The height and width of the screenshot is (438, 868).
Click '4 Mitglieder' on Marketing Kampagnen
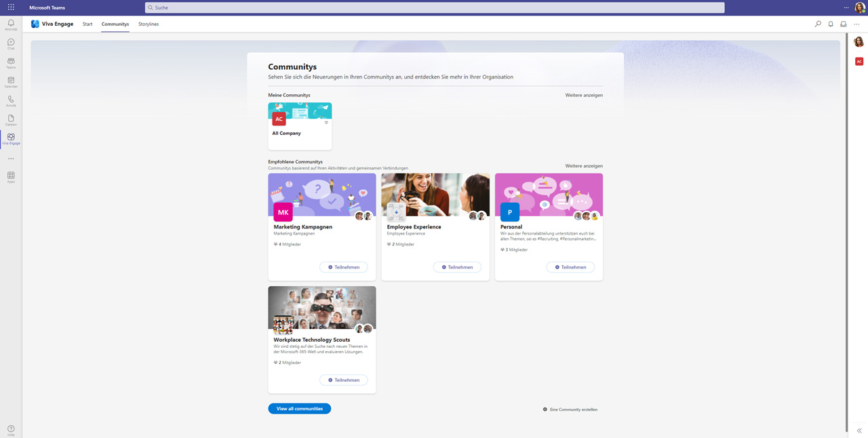pyautogui.click(x=288, y=244)
